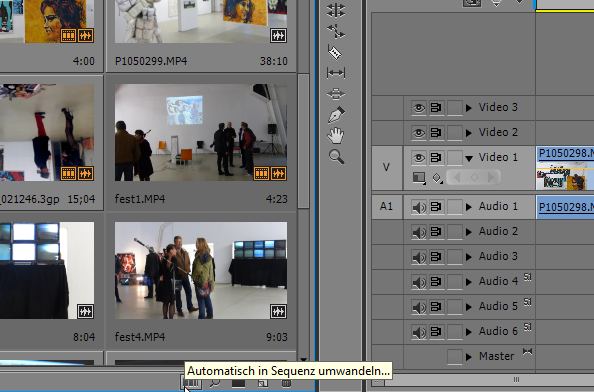Expand the Audio 4 track
The width and height of the screenshot is (594, 392).
click(469, 282)
